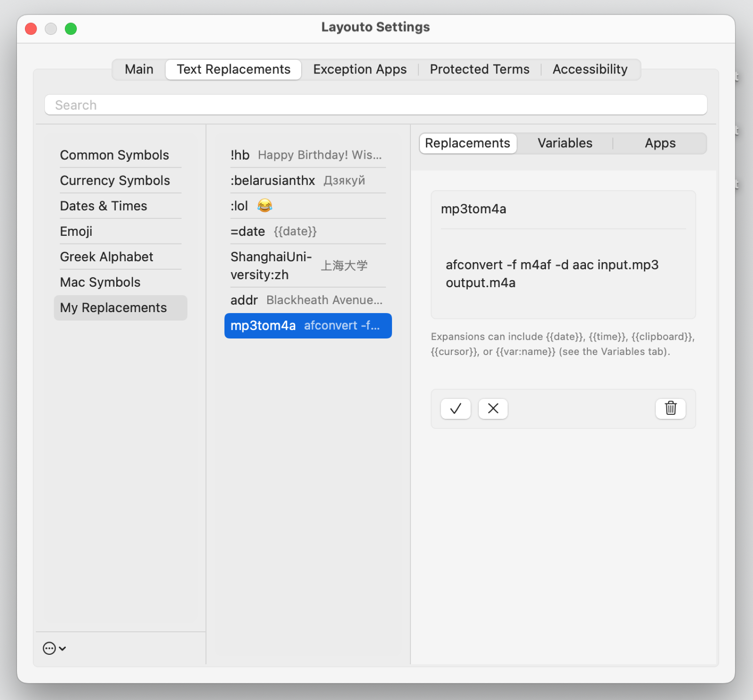Open the Exception Apps tab

tap(360, 69)
